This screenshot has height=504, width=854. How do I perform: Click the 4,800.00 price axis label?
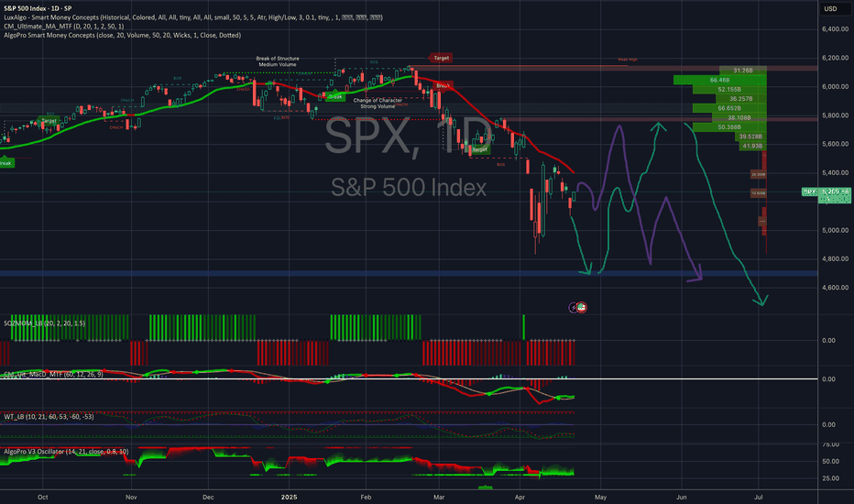835,259
